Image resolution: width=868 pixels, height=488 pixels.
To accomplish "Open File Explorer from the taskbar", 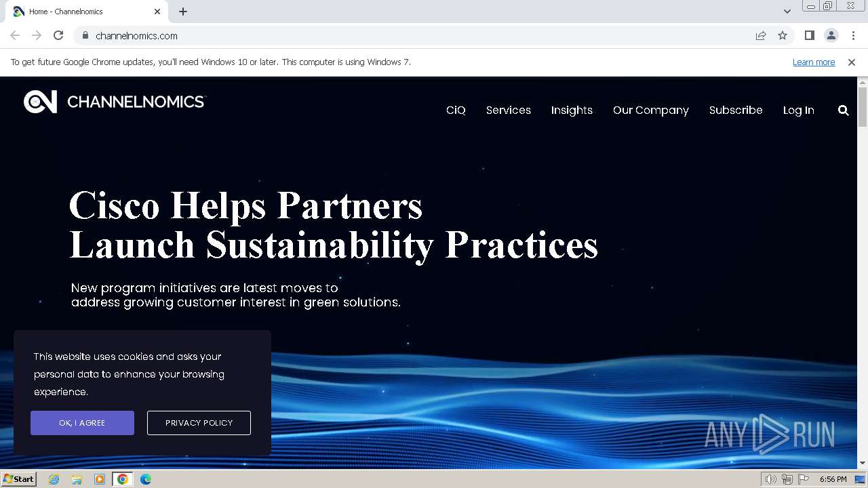I will [77, 479].
